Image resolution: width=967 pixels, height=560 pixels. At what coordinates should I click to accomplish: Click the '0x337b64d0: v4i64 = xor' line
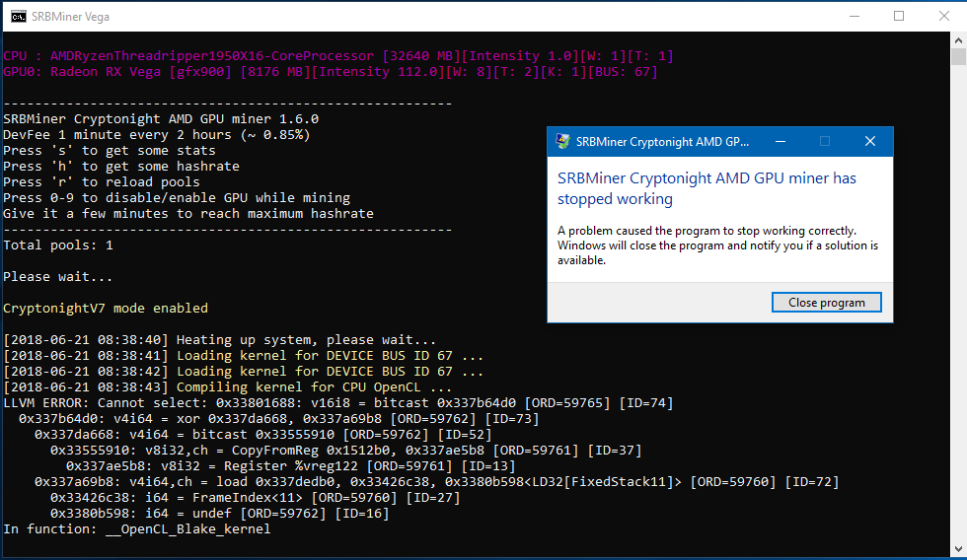pyautogui.click(x=278, y=419)
